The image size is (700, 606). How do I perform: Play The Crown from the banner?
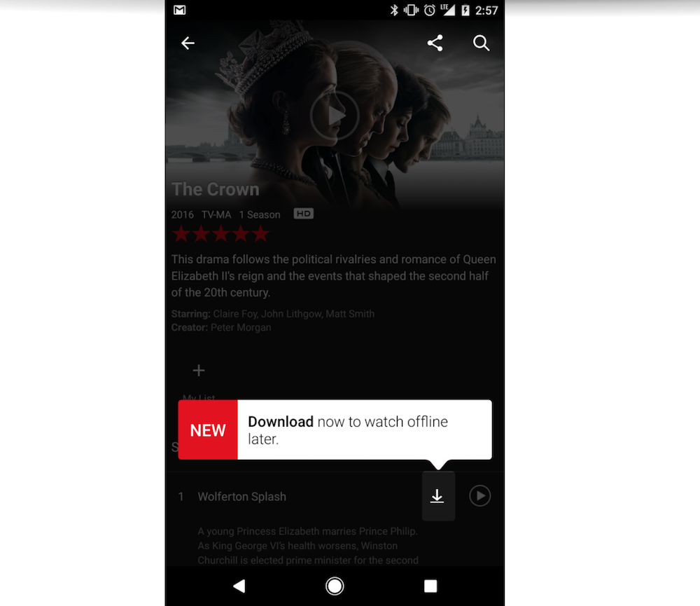(x=335, y=116)
